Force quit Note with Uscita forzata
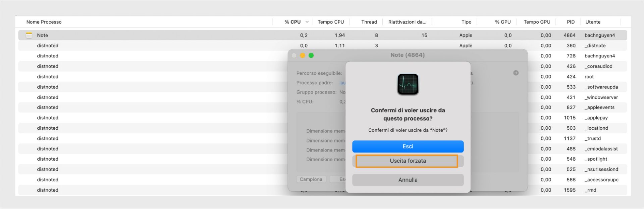The image size is (644, 209). pos(408,161)
